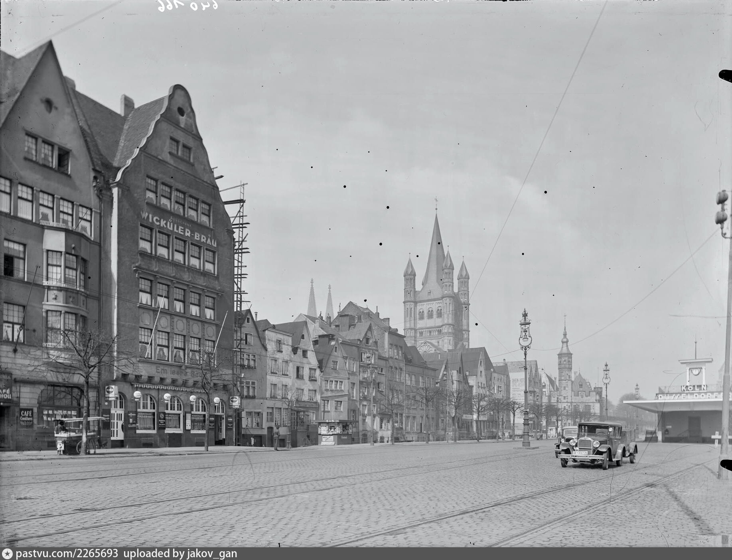The width and height of the screenshot is (732, 560).
Task: Click the clock on the Köln pavilion
Action: coord(695,371)
